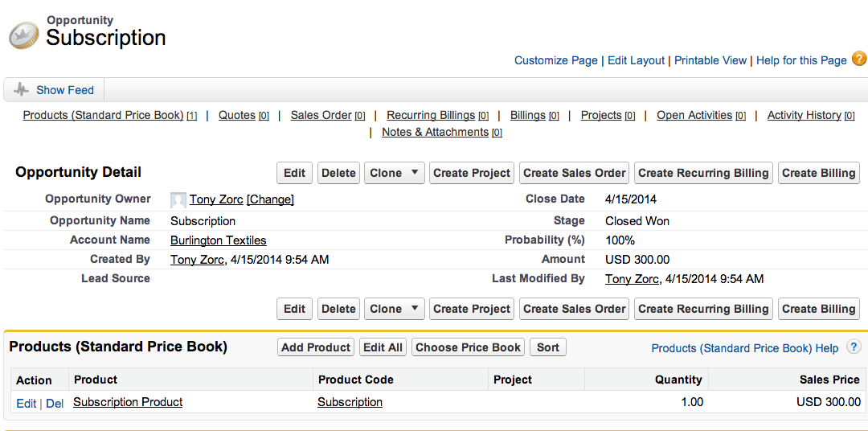The width and height of the screenshot is (868, 431).
Task: Open the Activity History related list link
Action: click(x=804, y=115)
